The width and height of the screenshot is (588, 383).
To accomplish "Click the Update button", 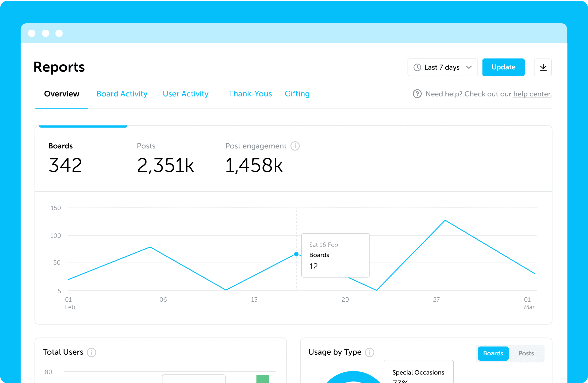I will [503, 67].
